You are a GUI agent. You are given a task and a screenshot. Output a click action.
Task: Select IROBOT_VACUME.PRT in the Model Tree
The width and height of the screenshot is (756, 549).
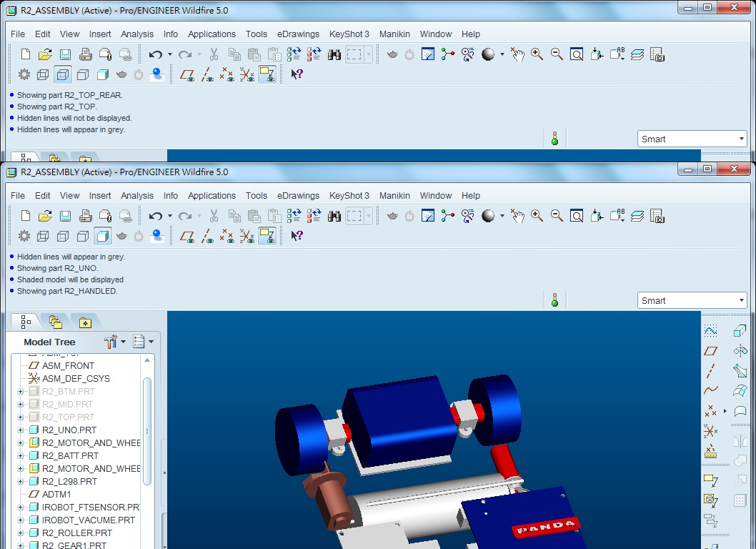88,520
